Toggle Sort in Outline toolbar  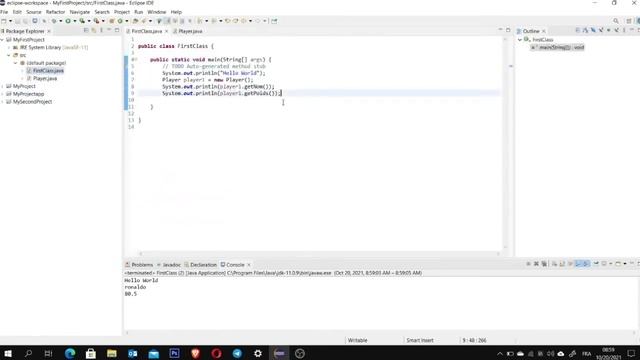(x=585, y=30)
